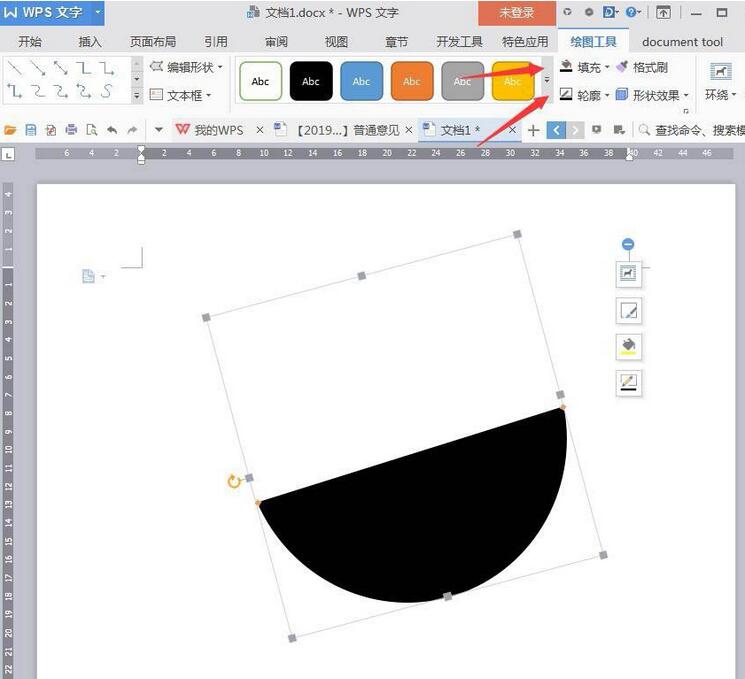Open the 填充 fill dropdown
Screen dimensions: 745x679
[585, 67]
